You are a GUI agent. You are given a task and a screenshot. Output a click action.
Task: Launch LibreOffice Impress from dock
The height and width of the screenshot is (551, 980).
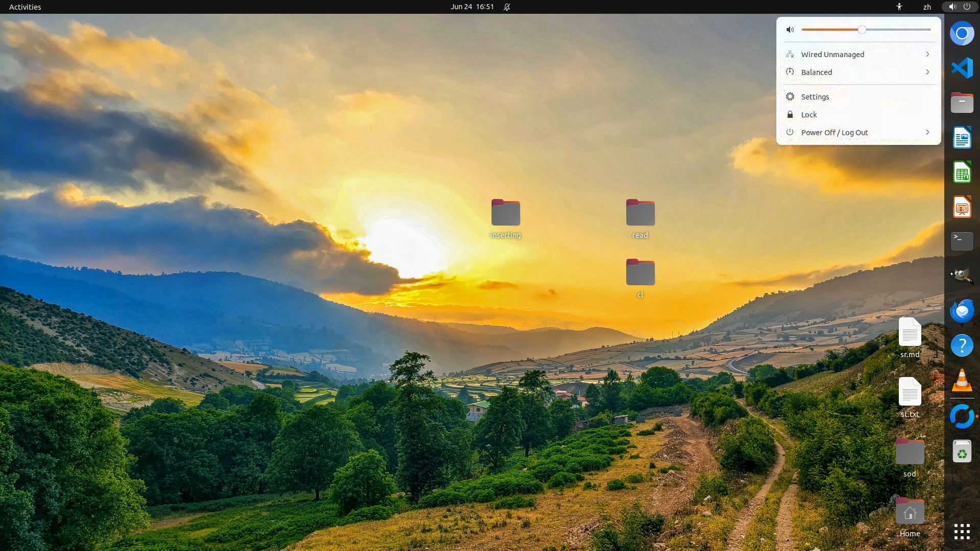[962, 207]
